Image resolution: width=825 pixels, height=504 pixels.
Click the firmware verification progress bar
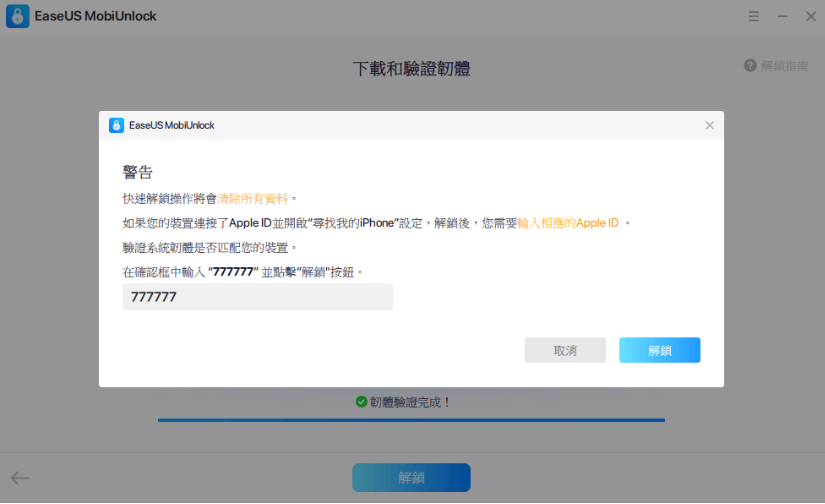click(411, 420)
